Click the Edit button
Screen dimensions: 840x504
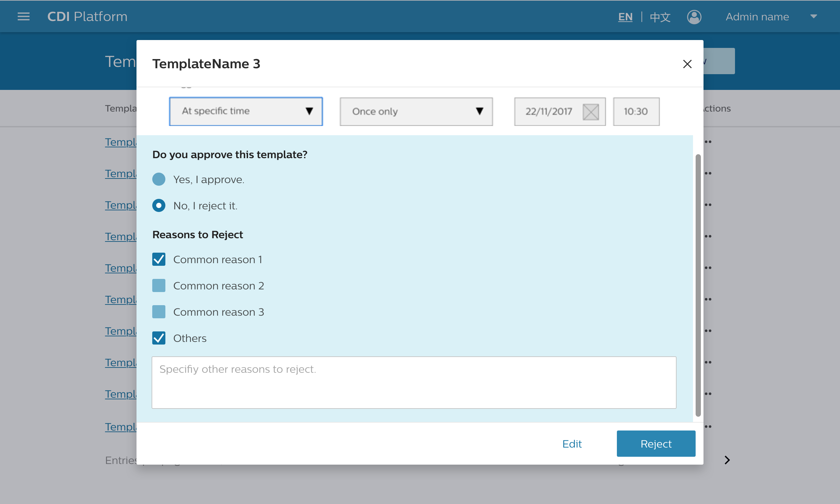(572, 444)
